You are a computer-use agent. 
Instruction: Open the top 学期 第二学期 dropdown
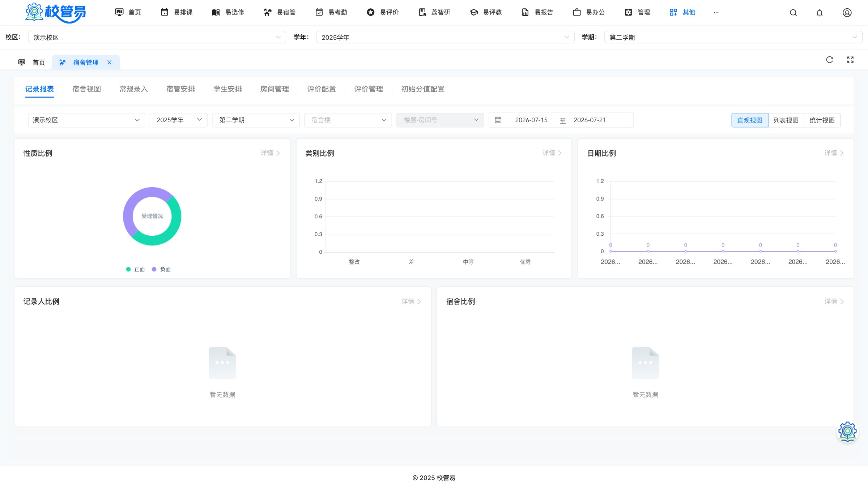pos(733,37)
